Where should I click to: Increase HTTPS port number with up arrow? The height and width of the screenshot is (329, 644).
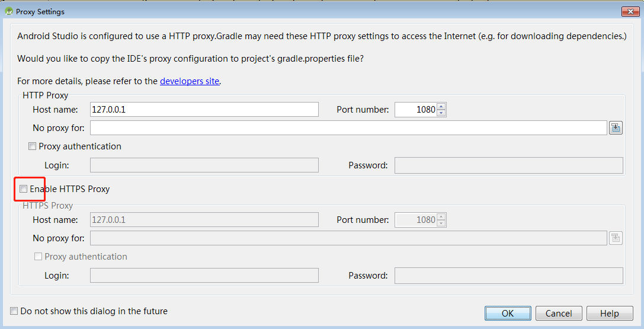441,216
